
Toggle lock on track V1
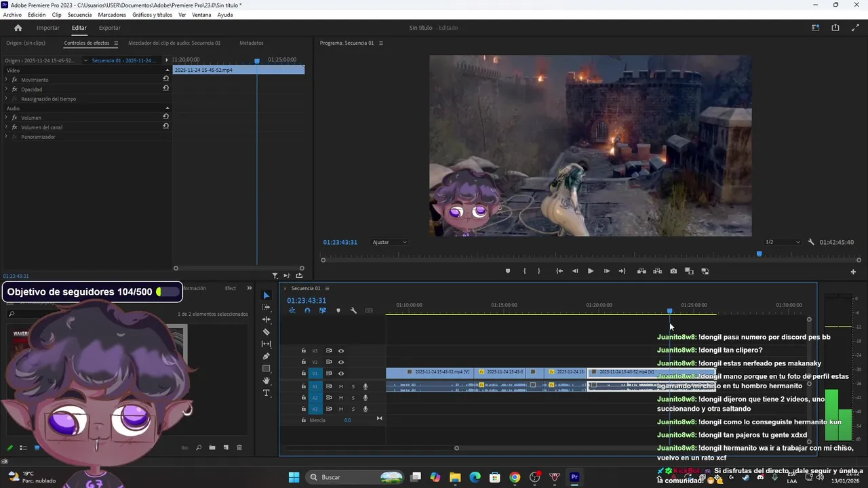pos(304,373)
